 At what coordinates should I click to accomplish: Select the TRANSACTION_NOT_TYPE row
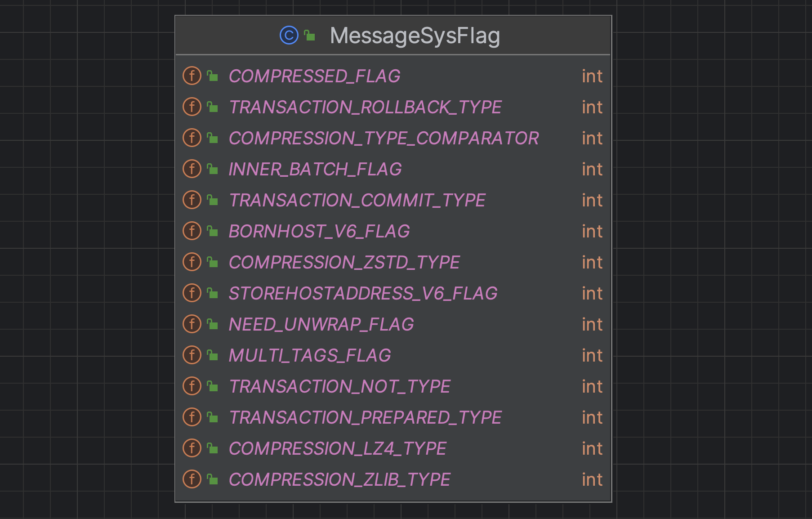pos(339,386)
